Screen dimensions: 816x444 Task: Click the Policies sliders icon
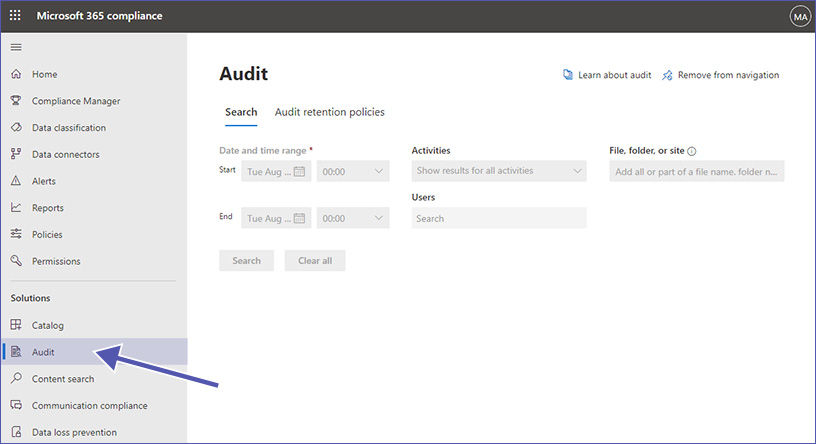(16, 234)
